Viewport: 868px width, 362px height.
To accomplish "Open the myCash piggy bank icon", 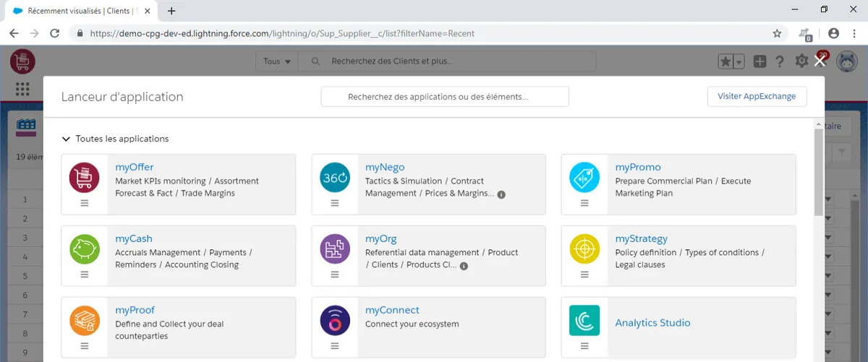I will (x=84, y=249).
